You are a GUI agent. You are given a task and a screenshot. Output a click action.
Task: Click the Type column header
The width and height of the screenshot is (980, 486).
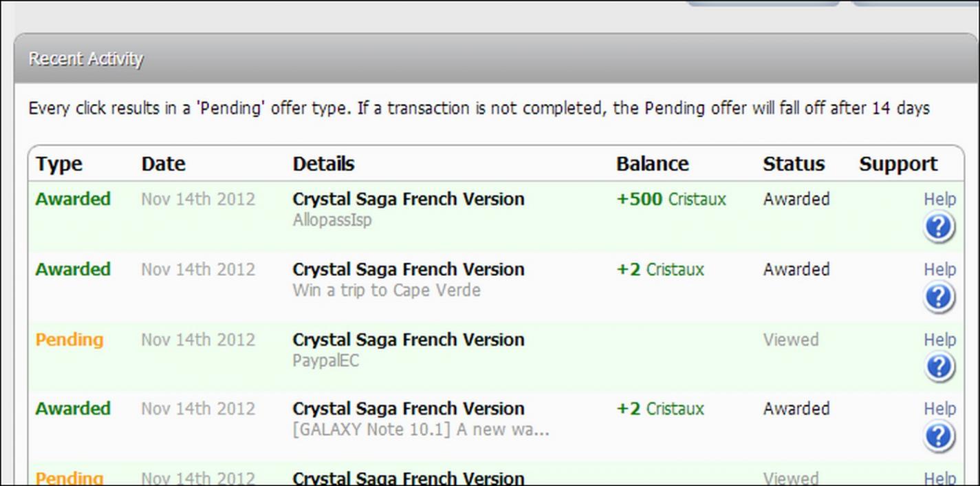click(59, 164)
